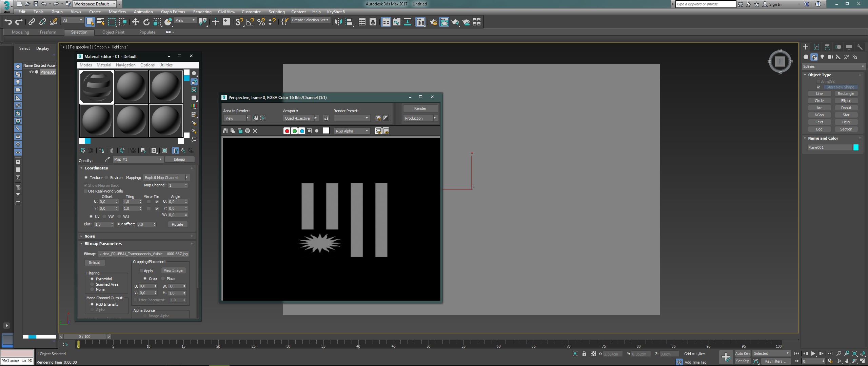868x366 pixels.
Task: Switch to the Freeform ribbon tab
Action: click(48, 32)
